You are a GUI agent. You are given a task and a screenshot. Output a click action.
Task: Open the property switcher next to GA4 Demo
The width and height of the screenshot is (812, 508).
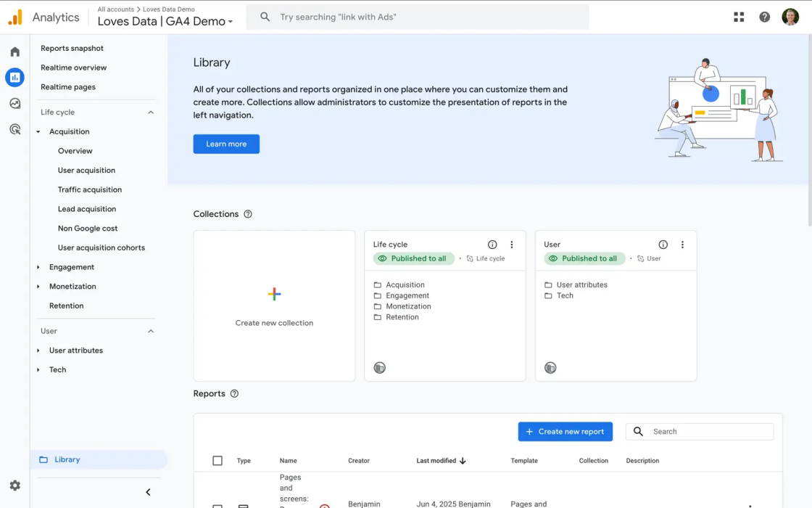[x=229, y=22]
